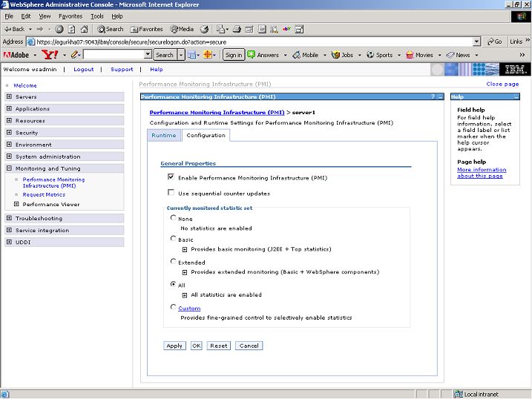Image resolution: width=532 pixels, height=399 pixels.
Task: Click the Mail toolbar icon
Action: tap(223, 29)
